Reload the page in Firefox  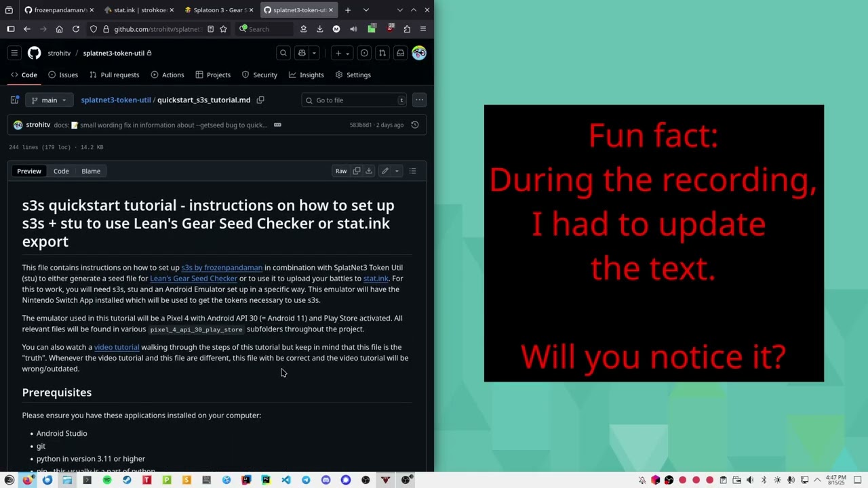(76, 29)
